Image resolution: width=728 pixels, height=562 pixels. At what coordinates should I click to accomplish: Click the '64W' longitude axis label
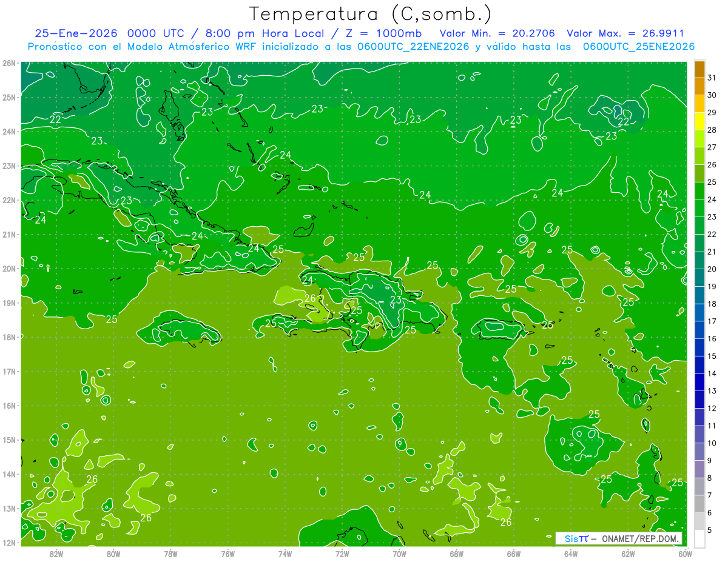(x=571, y=554)
